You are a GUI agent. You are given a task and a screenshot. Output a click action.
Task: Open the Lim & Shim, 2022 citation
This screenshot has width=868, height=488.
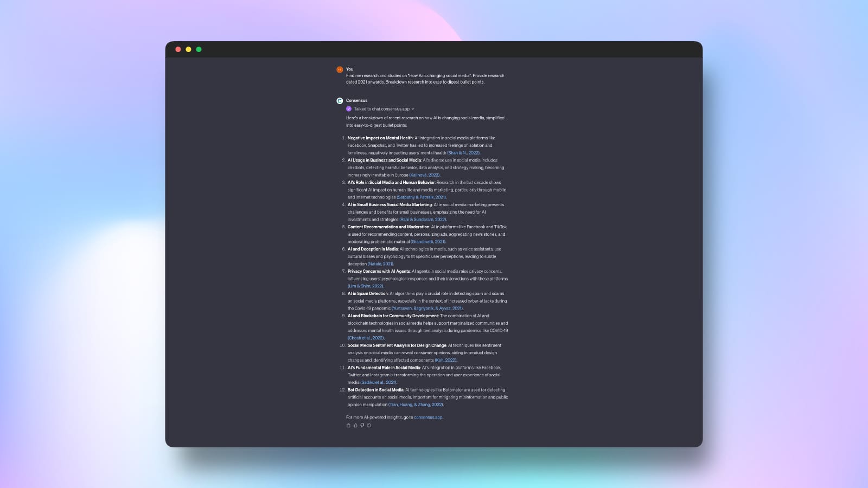pyautogui.click(x=366, y=286)
